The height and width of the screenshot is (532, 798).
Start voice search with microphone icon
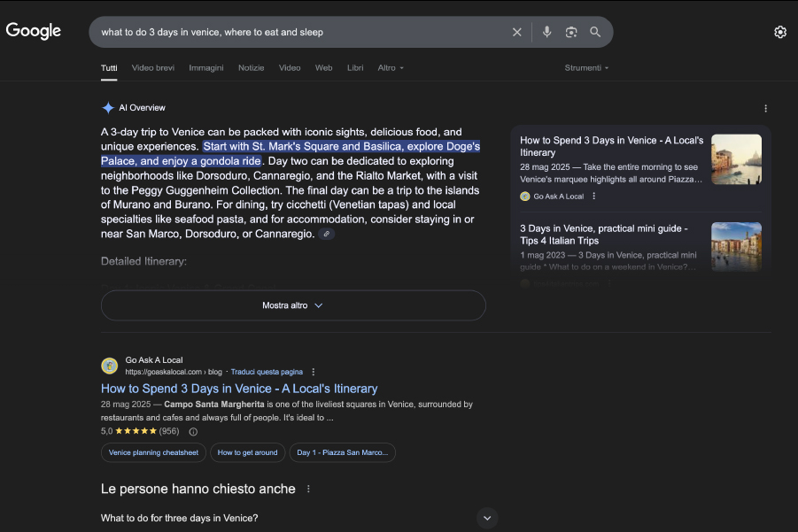click(546, 32)
